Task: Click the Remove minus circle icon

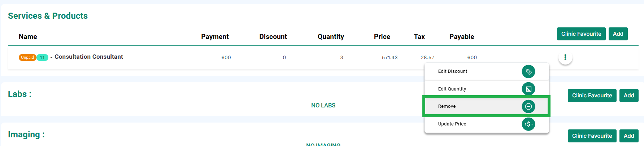Action: [x=528, y=106]
